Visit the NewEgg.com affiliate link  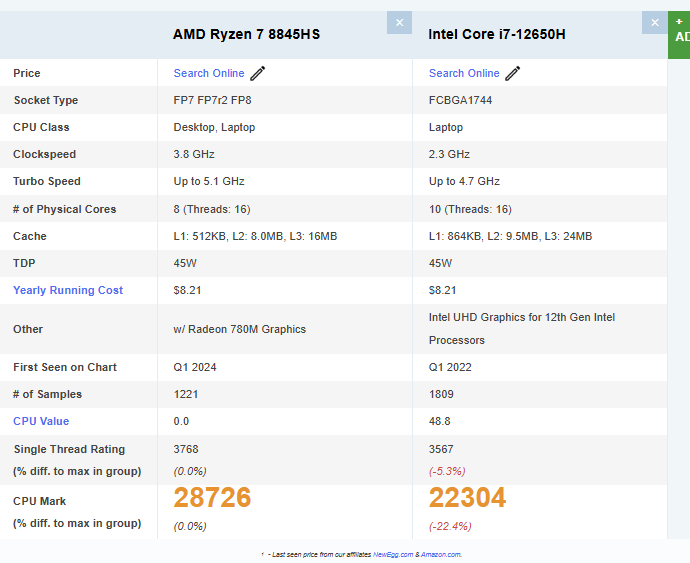(392, 554)
